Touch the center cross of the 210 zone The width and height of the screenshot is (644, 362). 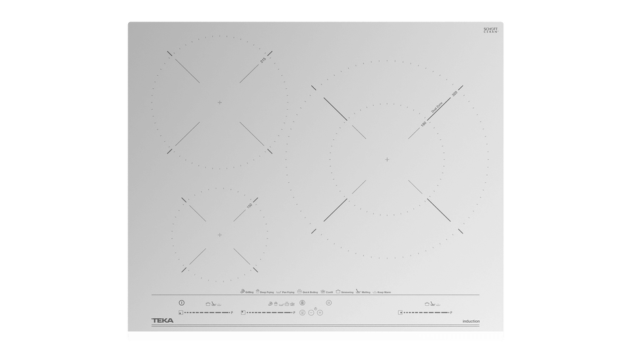(x=220, y=102)
